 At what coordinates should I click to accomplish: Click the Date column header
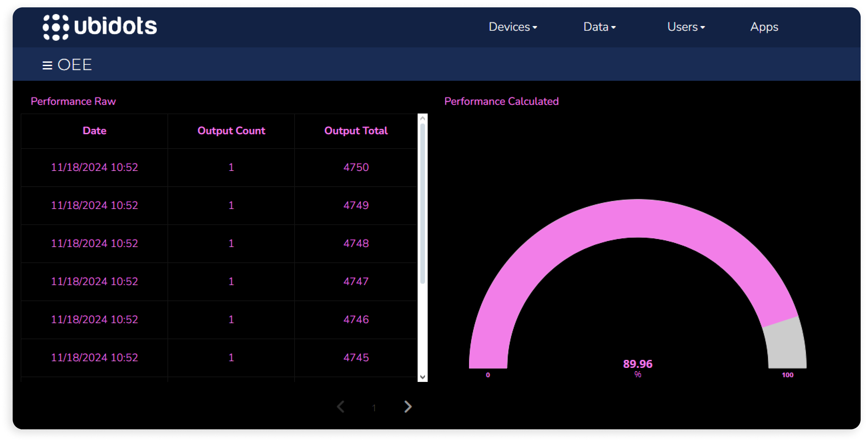coord(94,131)
